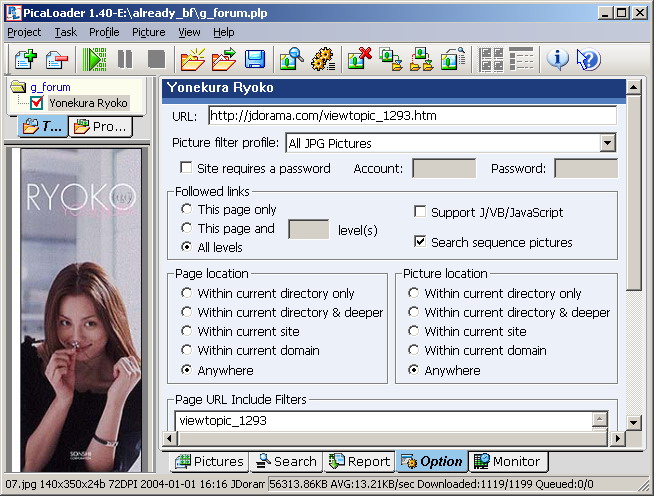The height and width of the screenshot is (496, 654).
Task: Click the remove task toolbar icon
Action: [56, 59]
